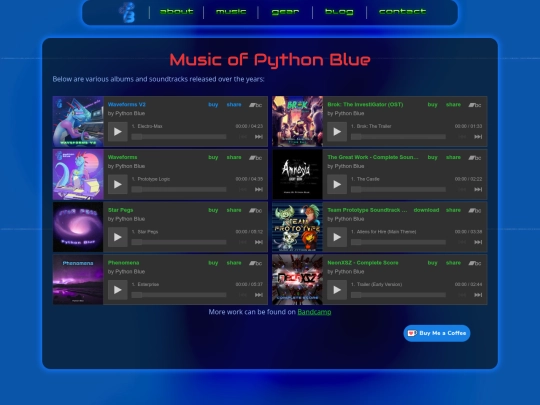540x405 pixels.
Task: Open the Brok: The InvestiGator (OST) title
Action: pyautogui.click(x=365, y=104)
